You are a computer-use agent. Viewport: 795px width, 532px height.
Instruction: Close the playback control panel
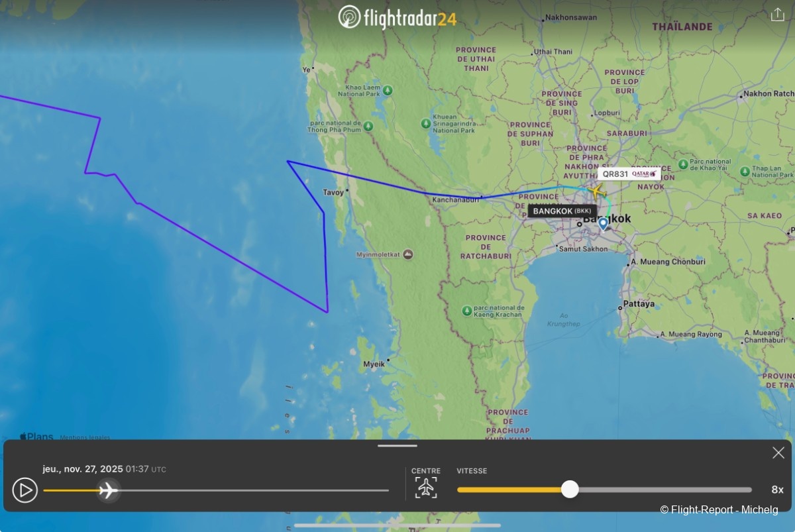778,452
